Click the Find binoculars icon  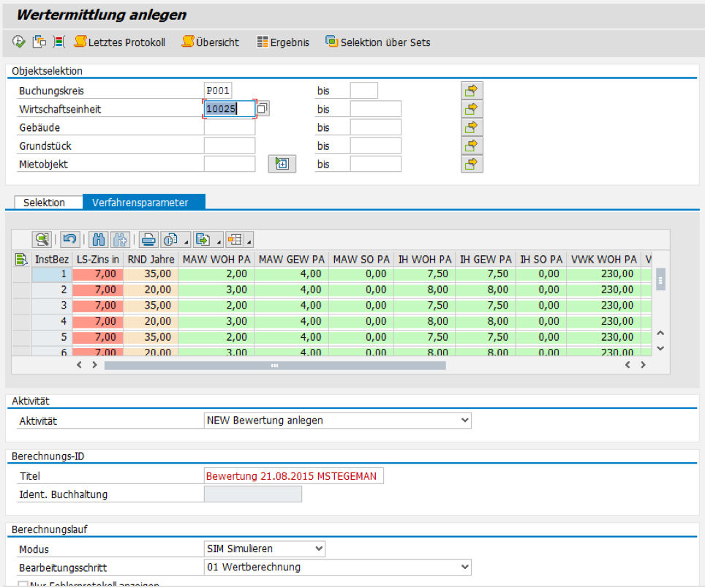click(x=97, y=239)
